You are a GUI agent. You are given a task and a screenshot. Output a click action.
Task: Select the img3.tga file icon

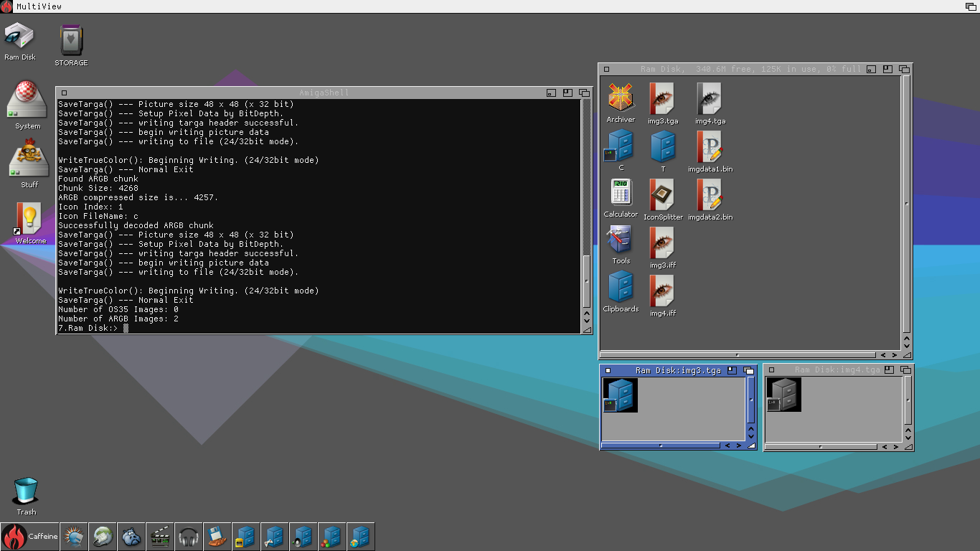click(x=662, y=99)
